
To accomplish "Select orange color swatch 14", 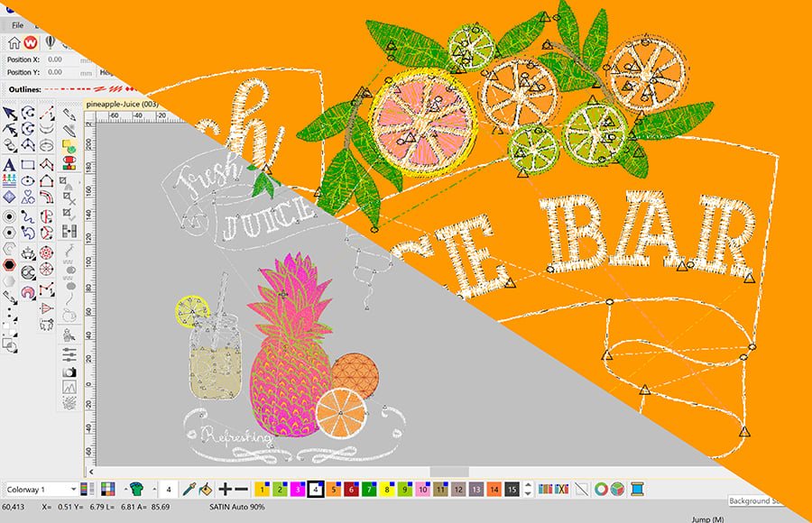I will 494,489.
